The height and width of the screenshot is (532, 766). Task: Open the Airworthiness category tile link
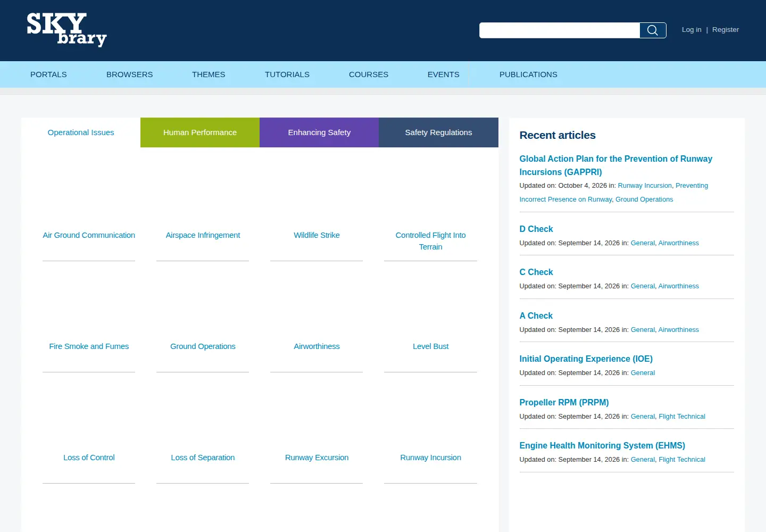click(x=317, y=346)
